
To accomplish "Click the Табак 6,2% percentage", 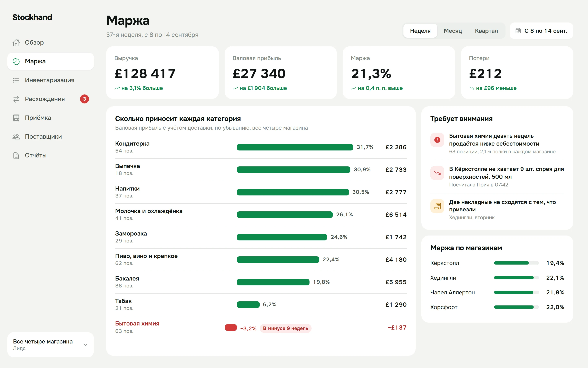I will pyautogui.click(x=269, y=304).
